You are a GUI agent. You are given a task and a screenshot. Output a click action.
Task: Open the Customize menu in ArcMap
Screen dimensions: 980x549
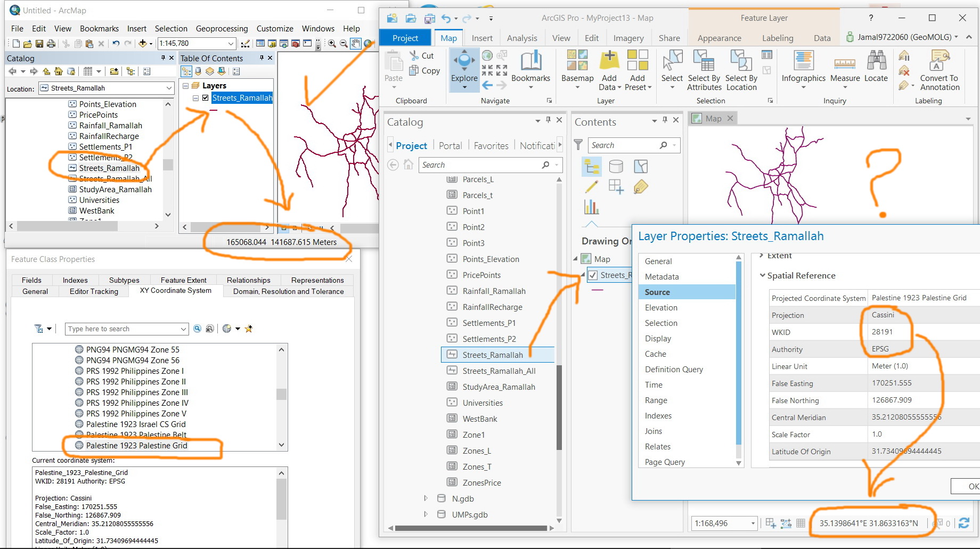pos(275,29)
